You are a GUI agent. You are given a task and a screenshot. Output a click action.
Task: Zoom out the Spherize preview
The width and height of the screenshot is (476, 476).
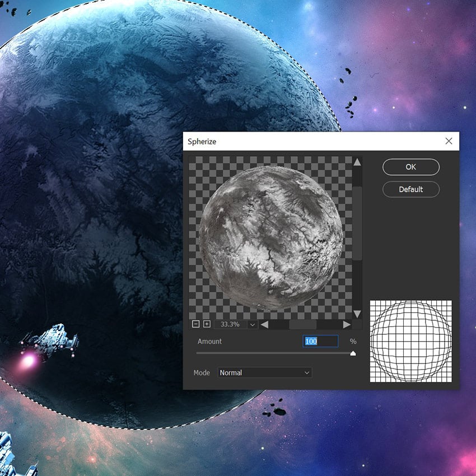coord(196,324)
